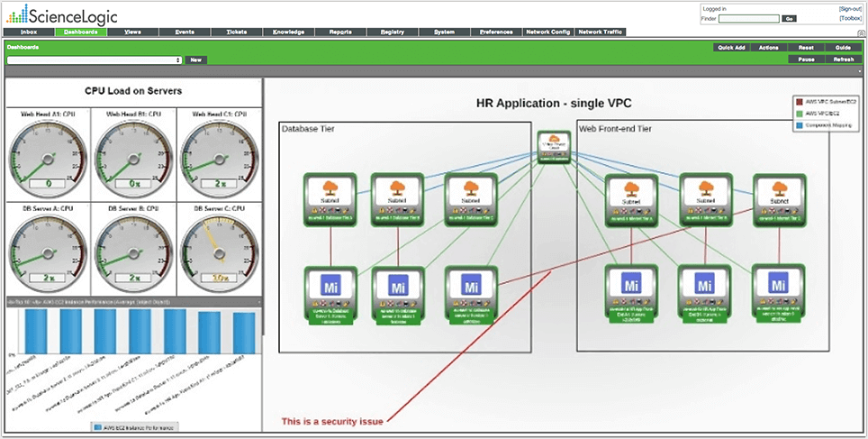Select the VPC cloud node atop the map
Viewport: 868px width, 439px height.
pyautogui.click(x=554, y=148)
